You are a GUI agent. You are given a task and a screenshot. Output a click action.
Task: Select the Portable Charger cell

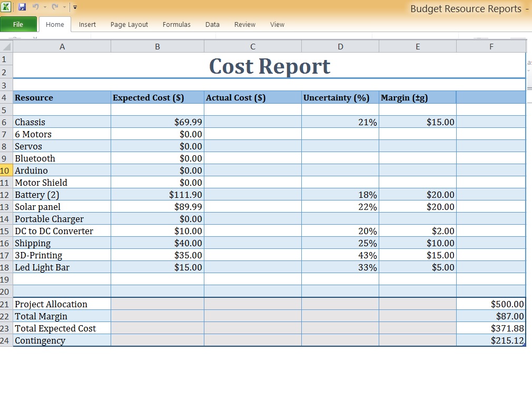pos(62,219)
